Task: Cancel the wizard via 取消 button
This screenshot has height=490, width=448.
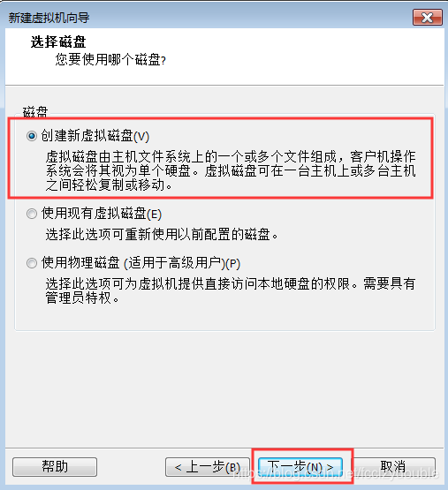Action: pos(393,467)
